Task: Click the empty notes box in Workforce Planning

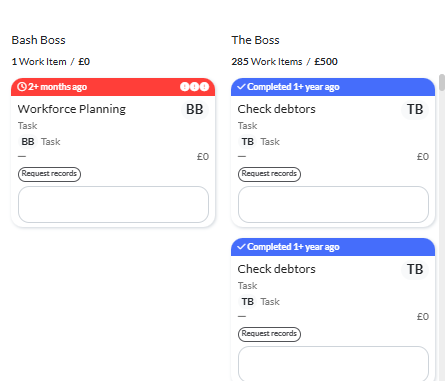Action: point(113,204)
